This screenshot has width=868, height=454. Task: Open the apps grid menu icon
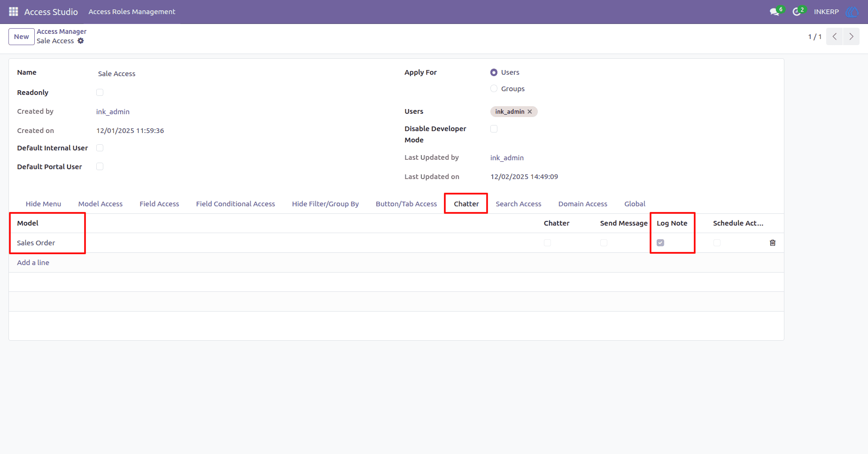coord(14,12)
